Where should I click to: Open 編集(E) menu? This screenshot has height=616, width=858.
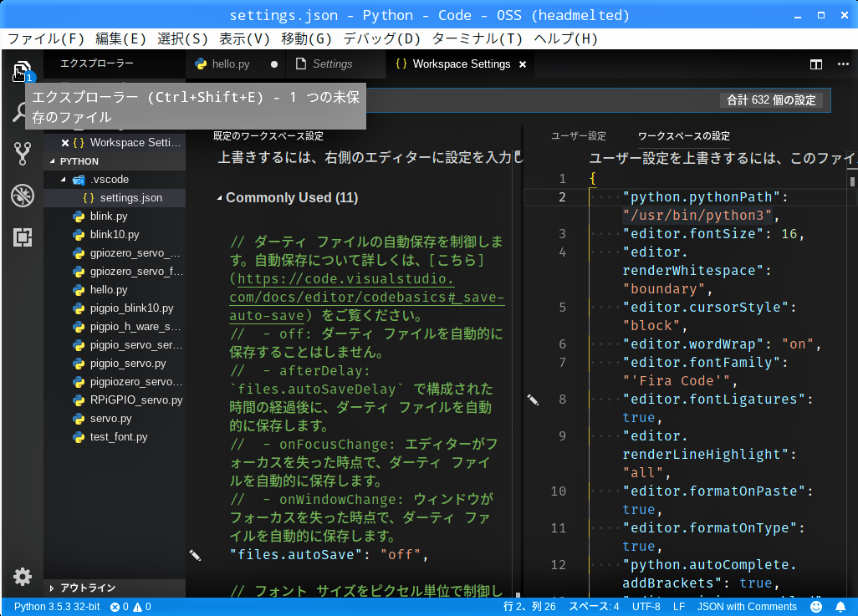pos(121,38)
